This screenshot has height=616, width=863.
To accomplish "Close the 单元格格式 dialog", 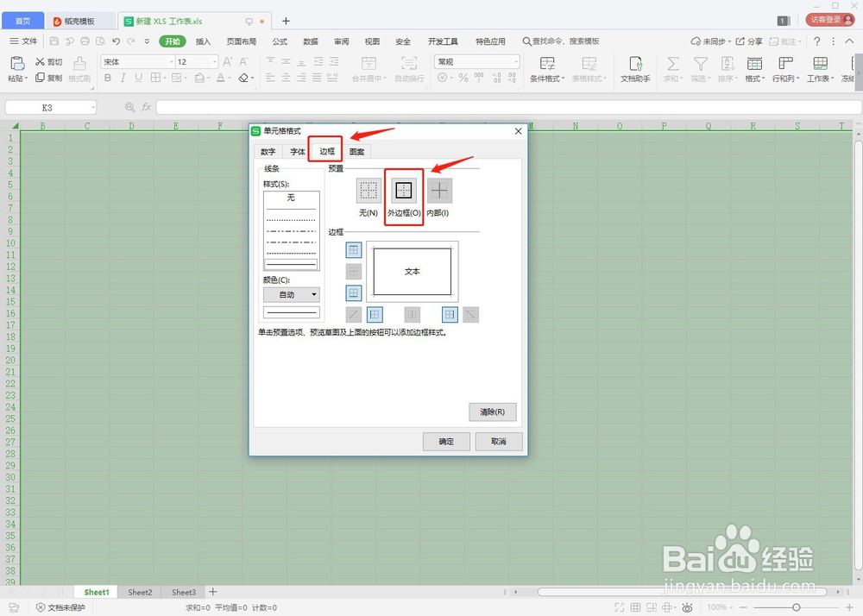I will pos(518,131).
